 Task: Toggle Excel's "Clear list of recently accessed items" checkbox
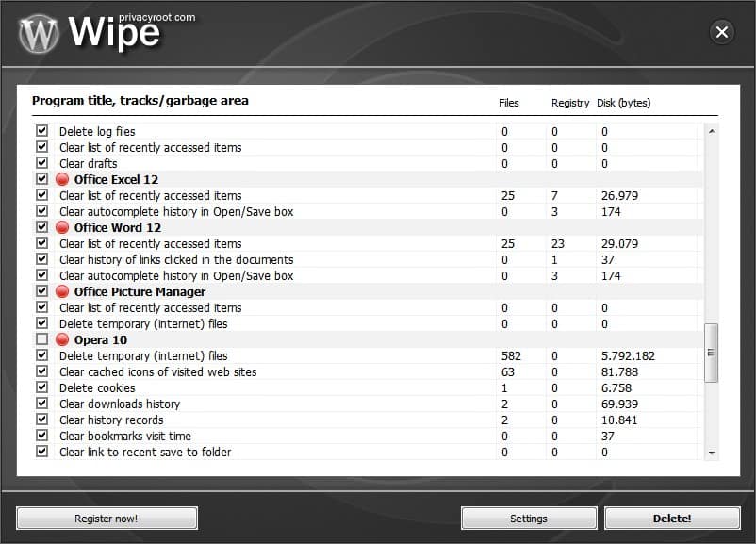41,195
